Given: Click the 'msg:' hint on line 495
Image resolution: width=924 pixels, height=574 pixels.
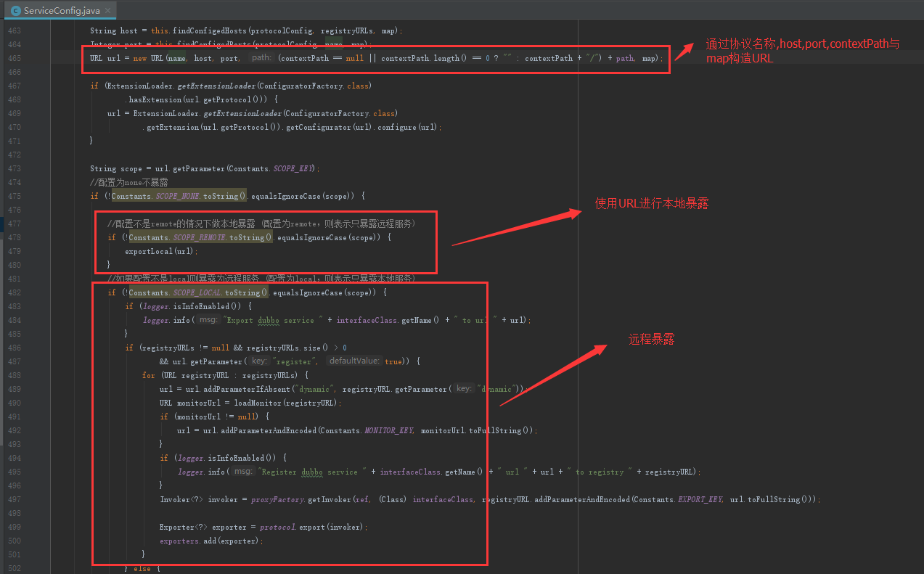Looking at the screenshot, I should [242, 472].
